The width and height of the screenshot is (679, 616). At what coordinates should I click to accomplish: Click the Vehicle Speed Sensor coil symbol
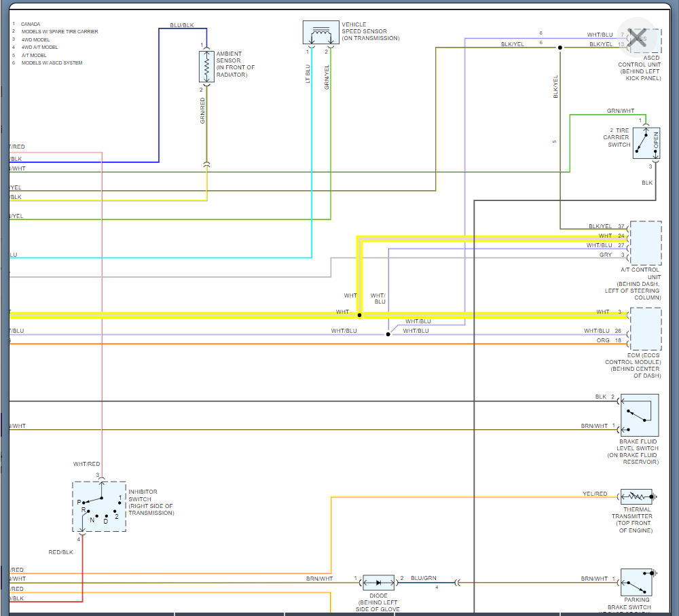(320, 32)
